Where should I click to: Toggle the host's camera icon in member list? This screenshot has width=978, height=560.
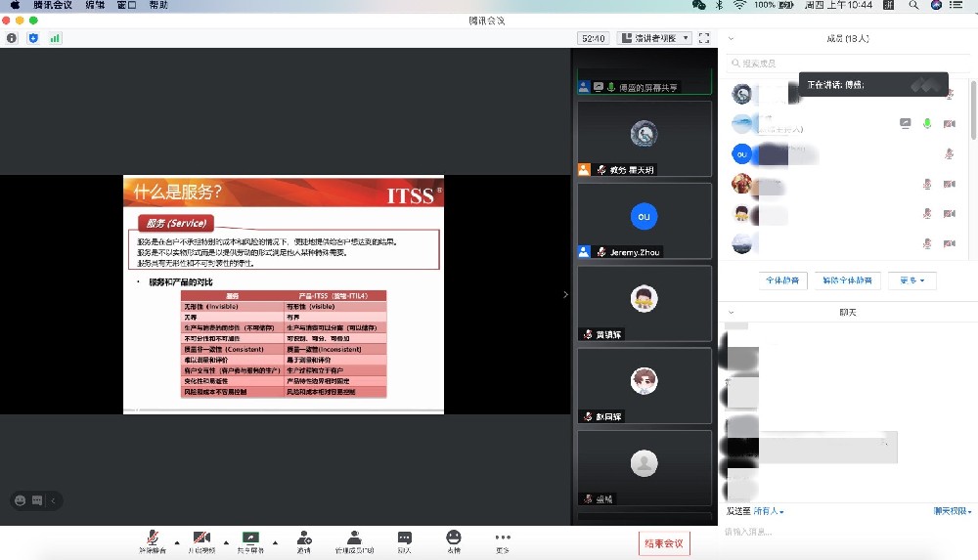tap(950, 123)
